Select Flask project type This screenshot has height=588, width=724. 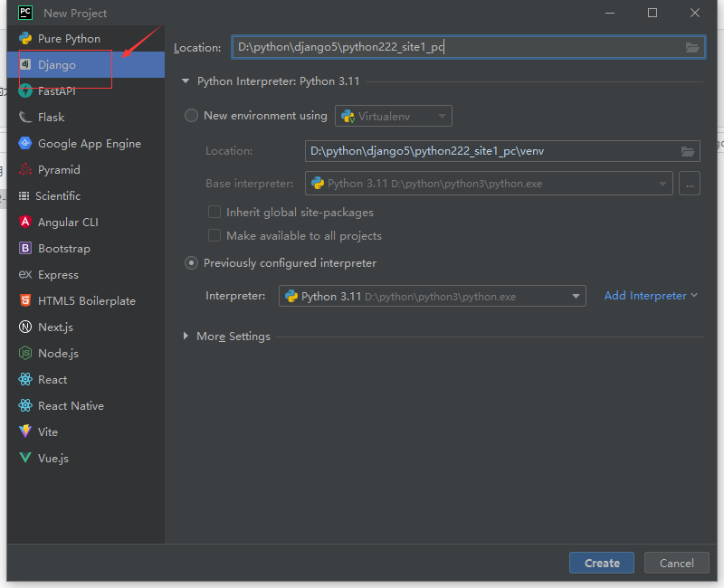[86, 118]
